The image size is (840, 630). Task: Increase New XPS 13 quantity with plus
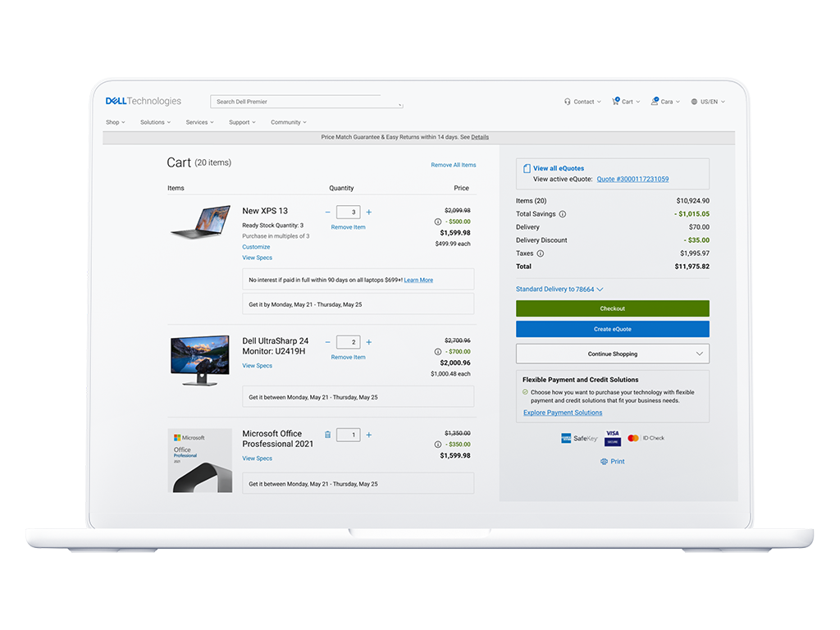pos(368,212)
